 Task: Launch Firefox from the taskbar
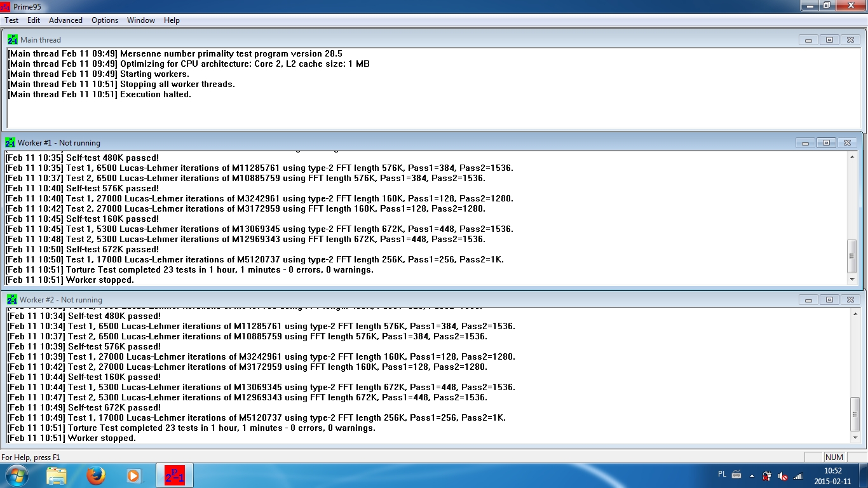(x=96, y=475)
